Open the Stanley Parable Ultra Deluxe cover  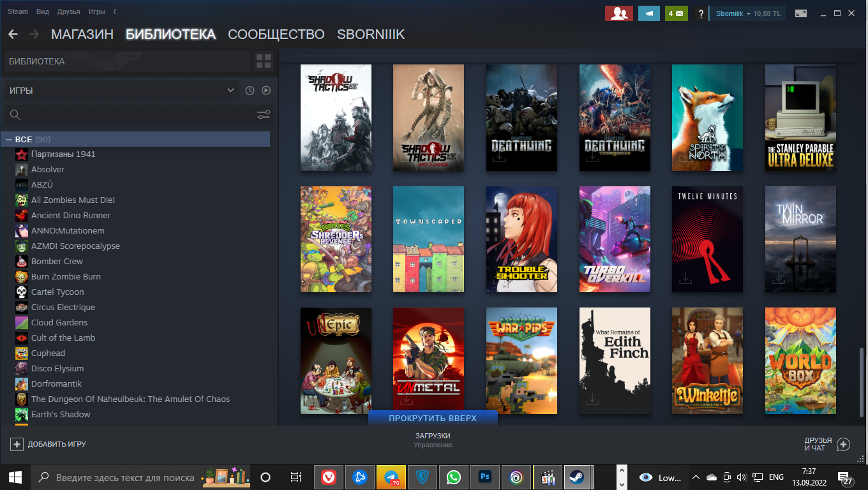(800, 117)
